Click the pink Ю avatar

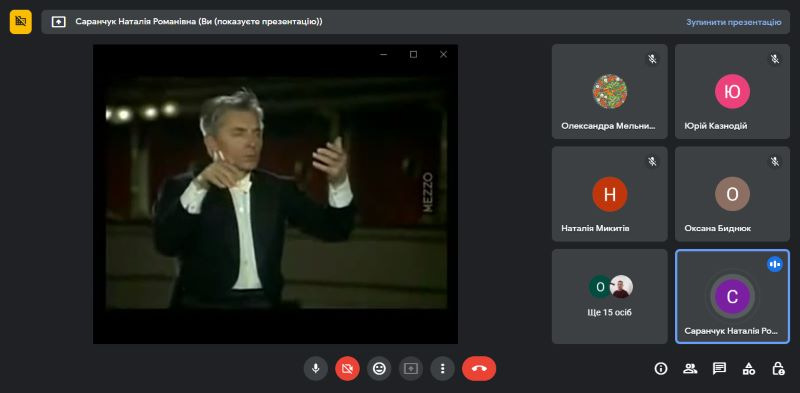732,91
